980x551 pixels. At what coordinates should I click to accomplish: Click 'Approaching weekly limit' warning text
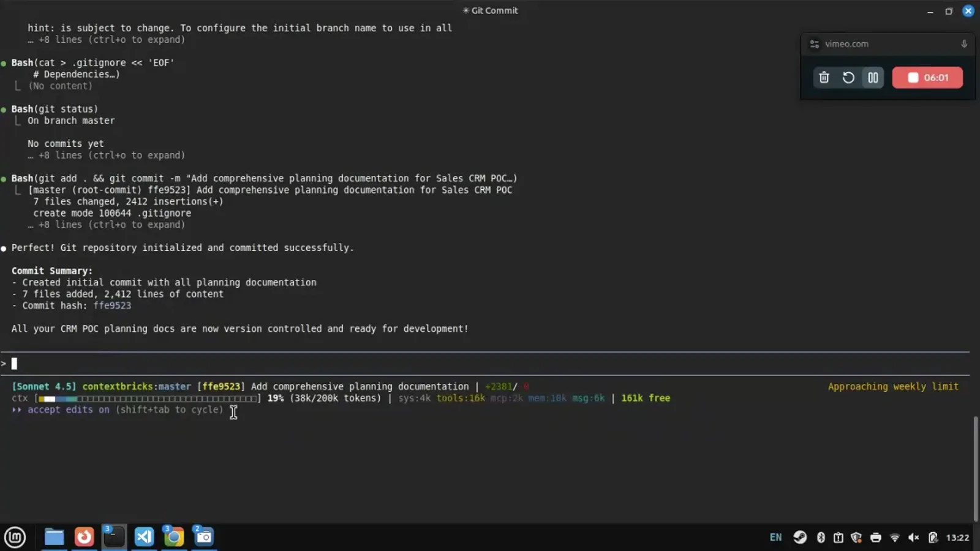pos(893,386)
